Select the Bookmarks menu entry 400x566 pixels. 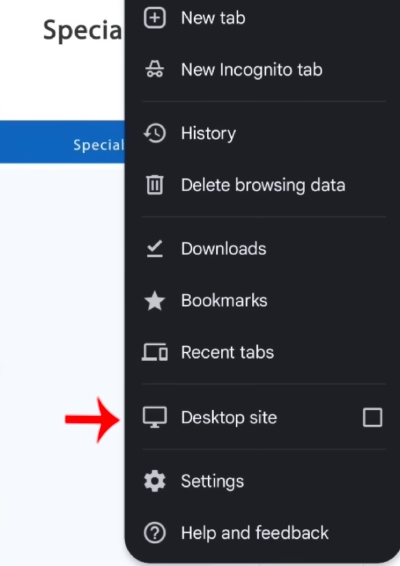click(224, 301)
